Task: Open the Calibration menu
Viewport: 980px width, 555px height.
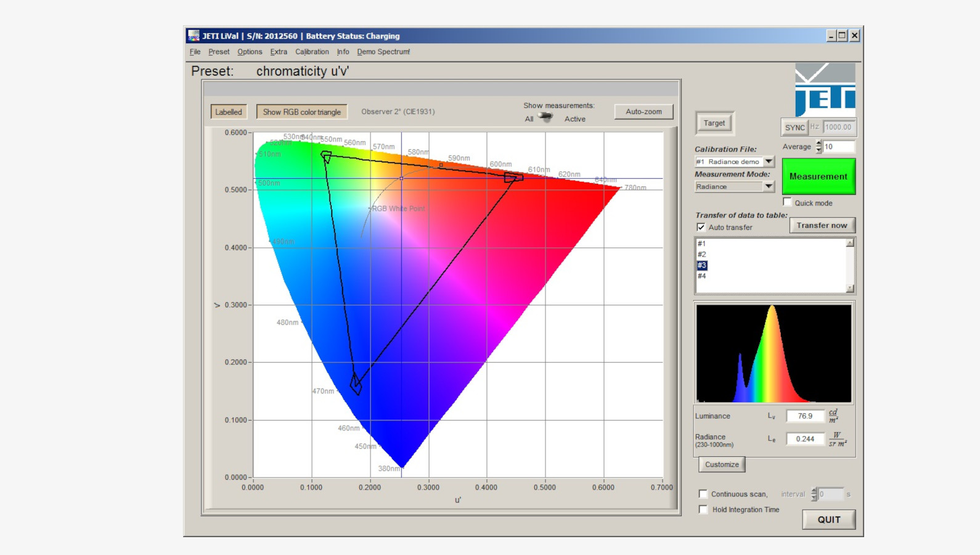Action: (x=311, y=52)
